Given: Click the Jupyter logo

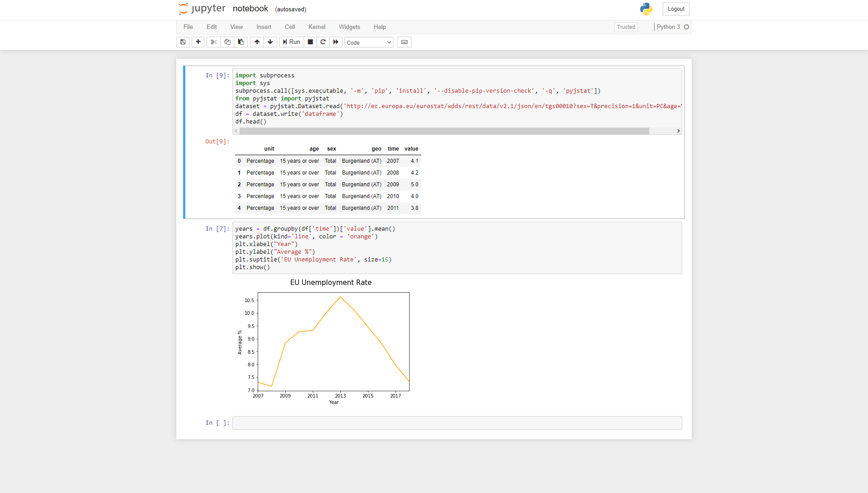Looking at the screenshot, I should [202, 9].
